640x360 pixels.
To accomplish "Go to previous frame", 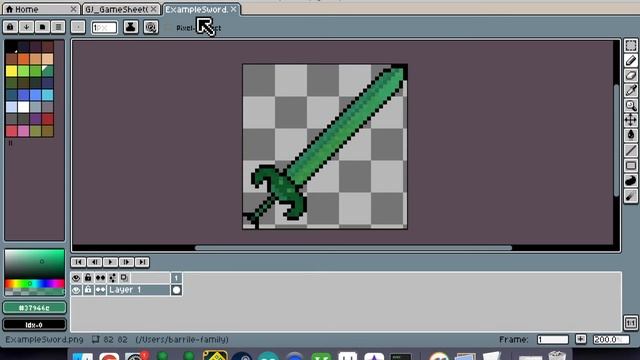I will click(94, 262).
